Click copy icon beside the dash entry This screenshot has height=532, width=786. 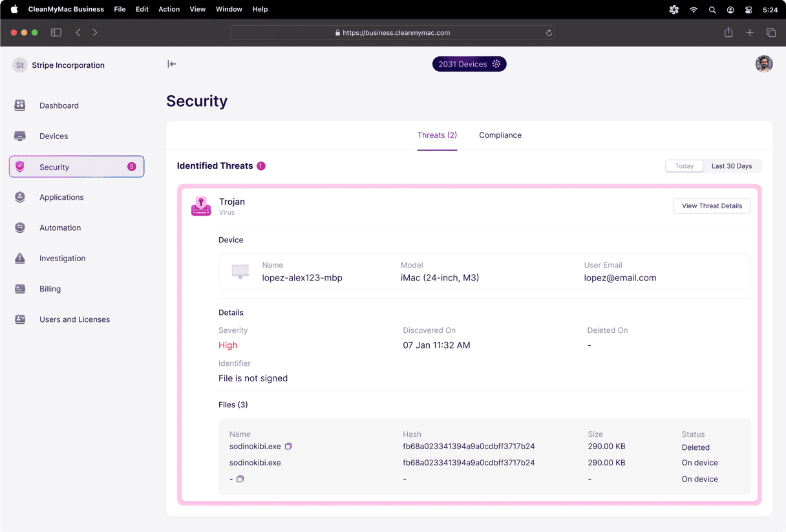(240, 479)
